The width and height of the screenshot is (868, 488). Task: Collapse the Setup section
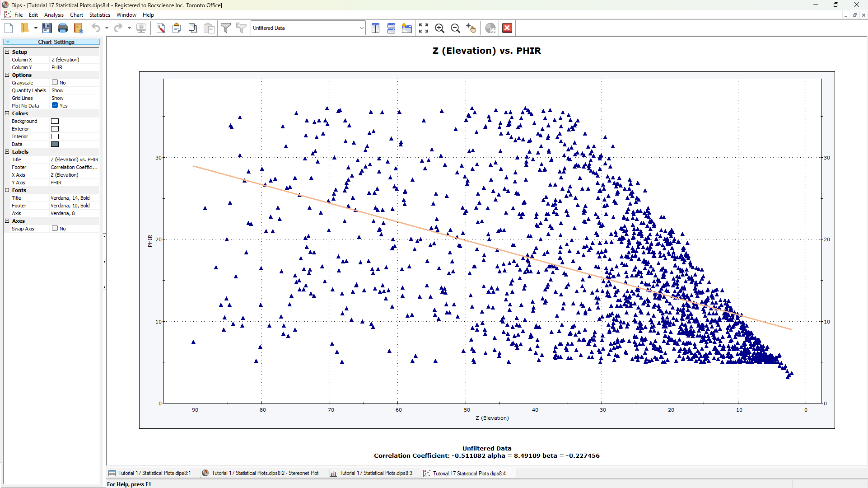(x=7, y=52)
